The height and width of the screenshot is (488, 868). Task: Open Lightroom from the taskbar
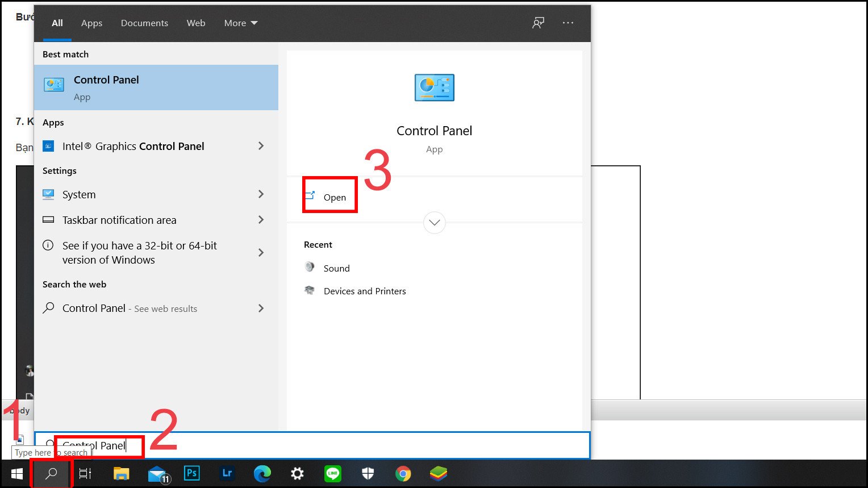click(227, 473)
